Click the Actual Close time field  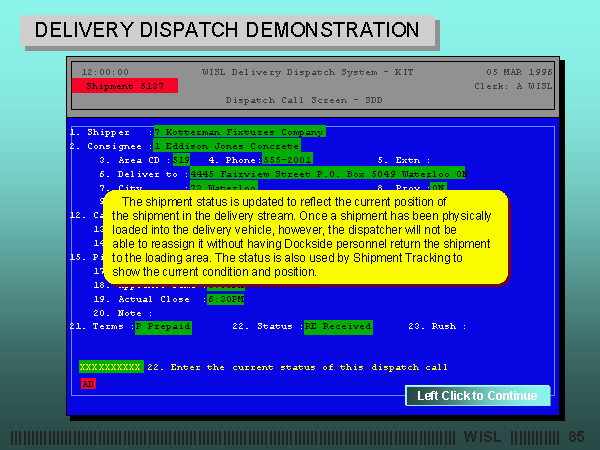pos(225,298)
